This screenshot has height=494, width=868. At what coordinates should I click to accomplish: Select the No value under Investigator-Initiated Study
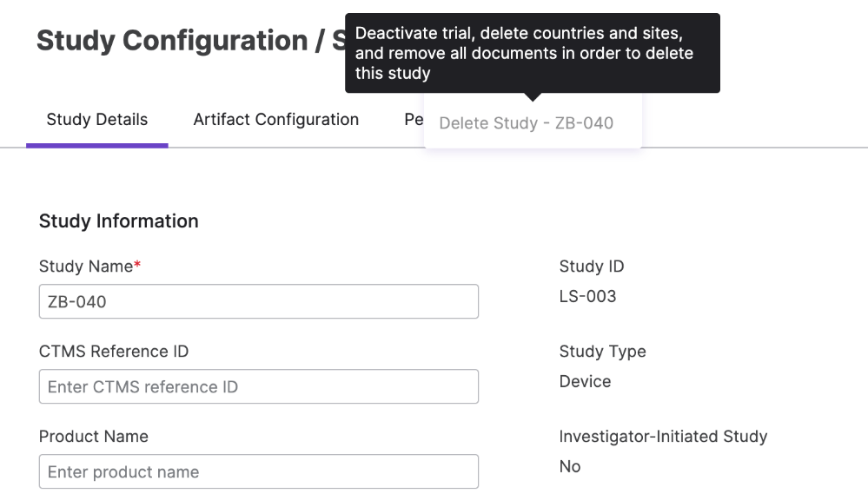570,466
